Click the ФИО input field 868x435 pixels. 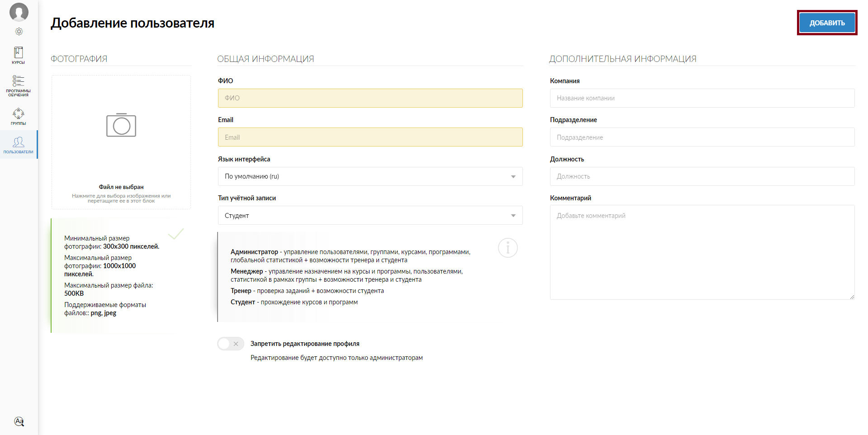(370, 98)
